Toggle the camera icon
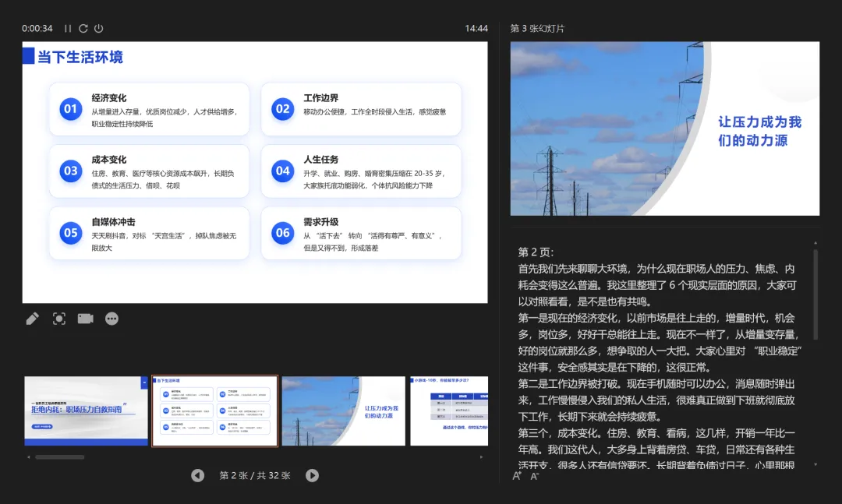The image size is (842, 504). coord(86,319)
